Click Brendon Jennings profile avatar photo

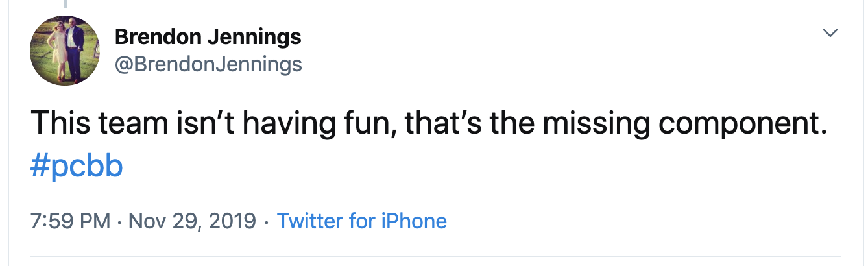click(x=65, y=51)
